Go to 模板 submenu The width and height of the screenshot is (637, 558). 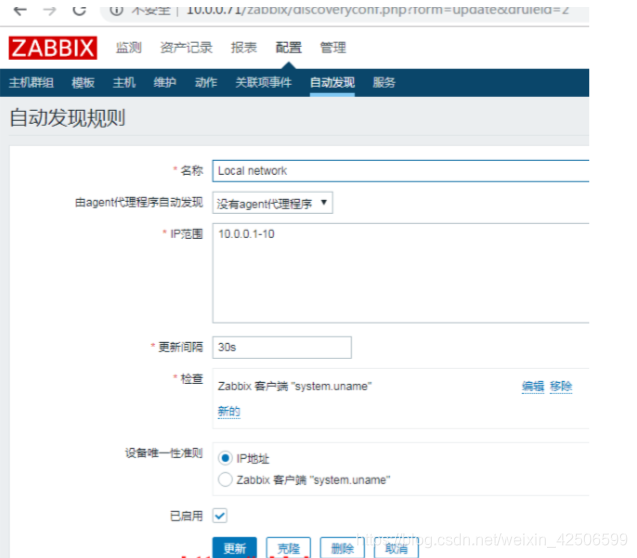pos(83,83)
